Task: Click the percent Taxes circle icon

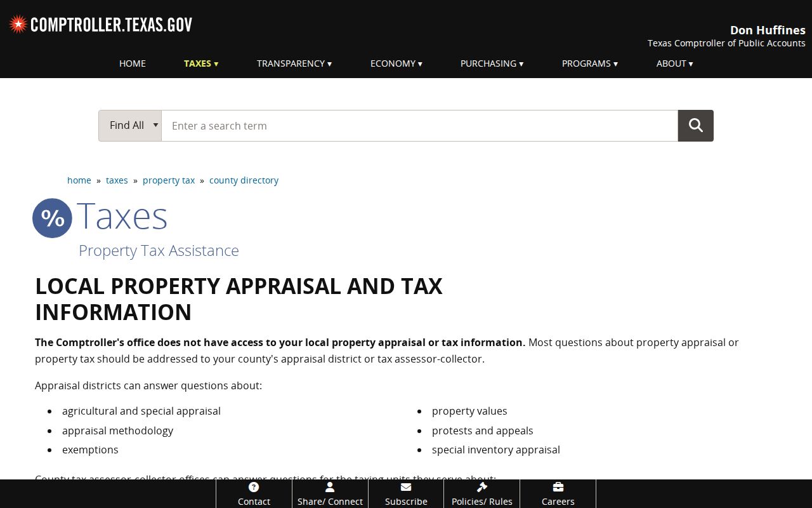Action: (x=53, y=218)
